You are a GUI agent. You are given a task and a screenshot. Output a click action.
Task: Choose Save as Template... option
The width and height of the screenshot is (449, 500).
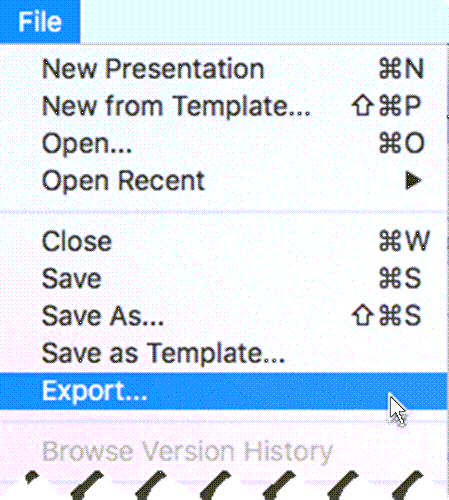[x=223, y=353]
